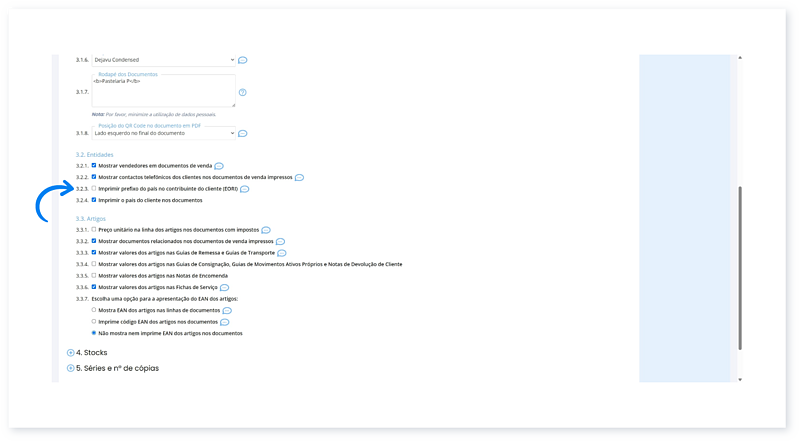This screenshot has height=442, width=800.
Task: Expand the '4. Stocks' section
Action: pyautogui.click(x=70, y=353)
